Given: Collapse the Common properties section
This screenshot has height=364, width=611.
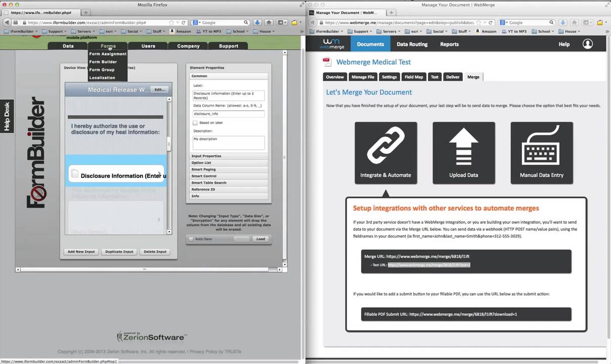Looking at the screenshot, I should (x=229, y=76).
